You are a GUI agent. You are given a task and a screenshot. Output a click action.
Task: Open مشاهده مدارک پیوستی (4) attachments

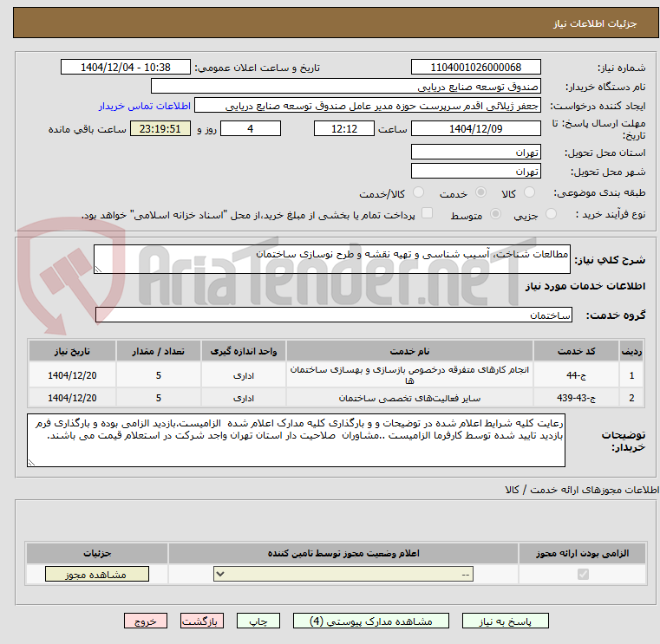[x=371, y=621]
